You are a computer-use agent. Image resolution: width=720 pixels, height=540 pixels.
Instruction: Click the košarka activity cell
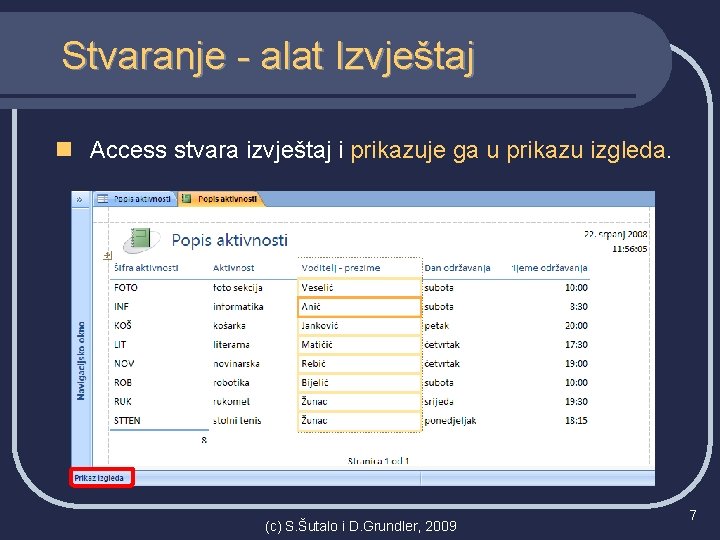coord(229,326)
